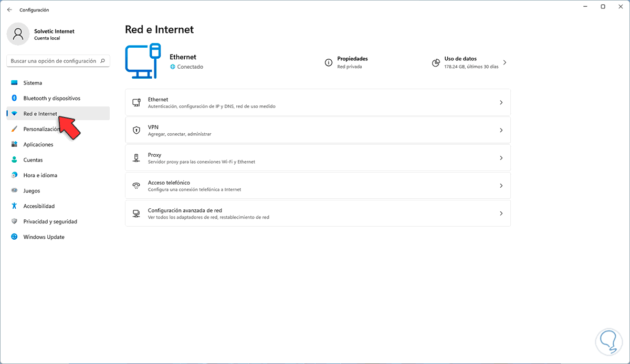Open Windows Update section
The image size is (630, 364).
58,237
